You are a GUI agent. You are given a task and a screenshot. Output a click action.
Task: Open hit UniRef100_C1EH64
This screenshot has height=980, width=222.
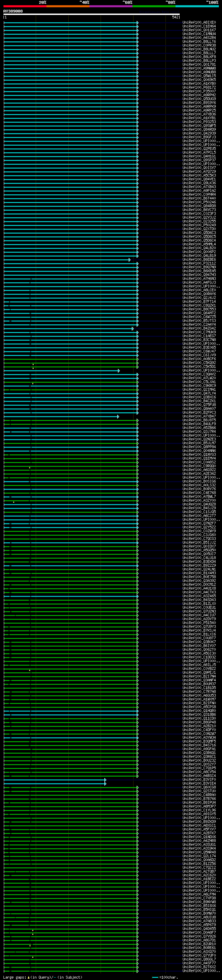pyautogui.click(x=199, y=26)
